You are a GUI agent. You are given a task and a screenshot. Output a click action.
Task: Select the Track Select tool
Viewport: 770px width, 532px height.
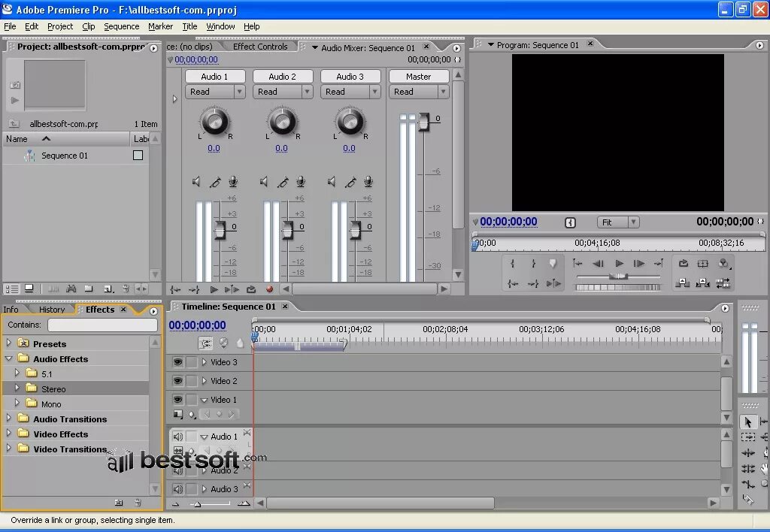pyautogui.click(x=748, y=437)
